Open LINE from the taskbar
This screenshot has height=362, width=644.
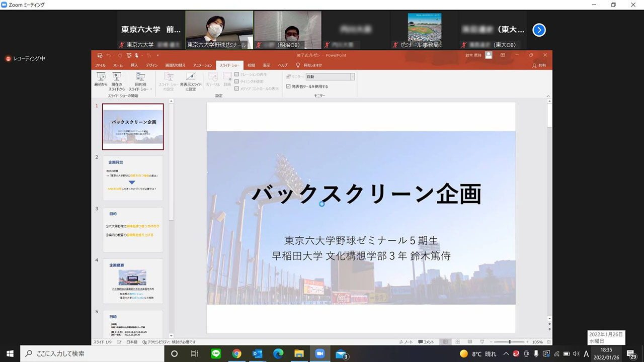[x=216, y=353]
